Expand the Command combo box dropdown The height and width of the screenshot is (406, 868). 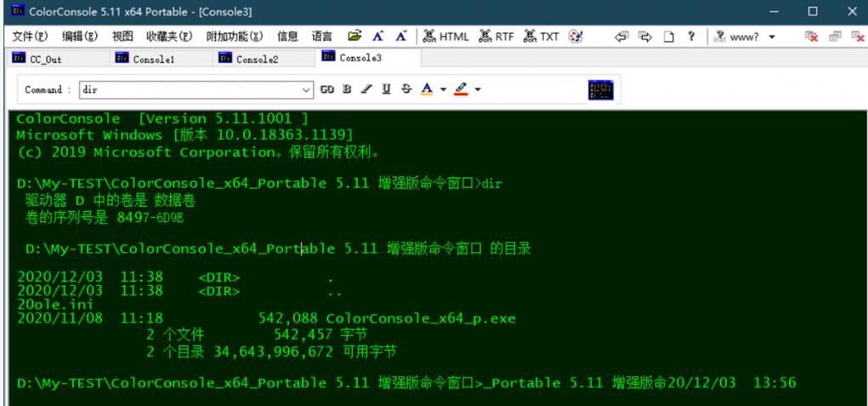[x=306, y=89]
